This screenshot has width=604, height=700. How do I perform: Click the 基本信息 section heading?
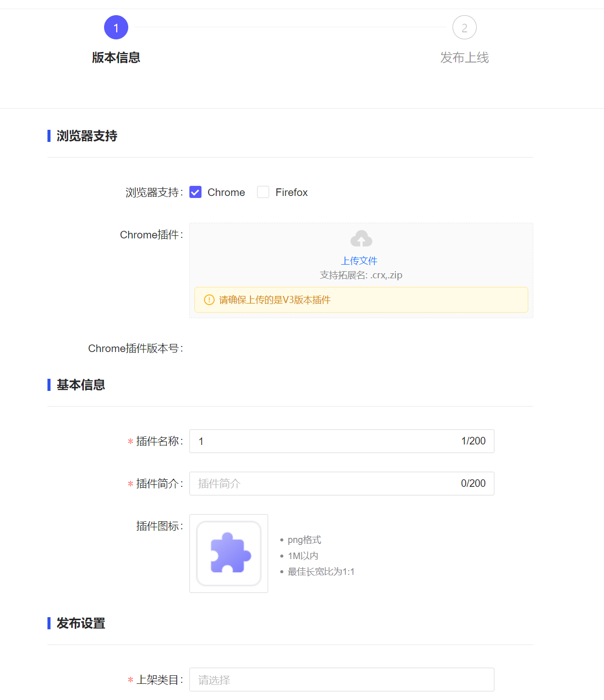tap(81, 385)
